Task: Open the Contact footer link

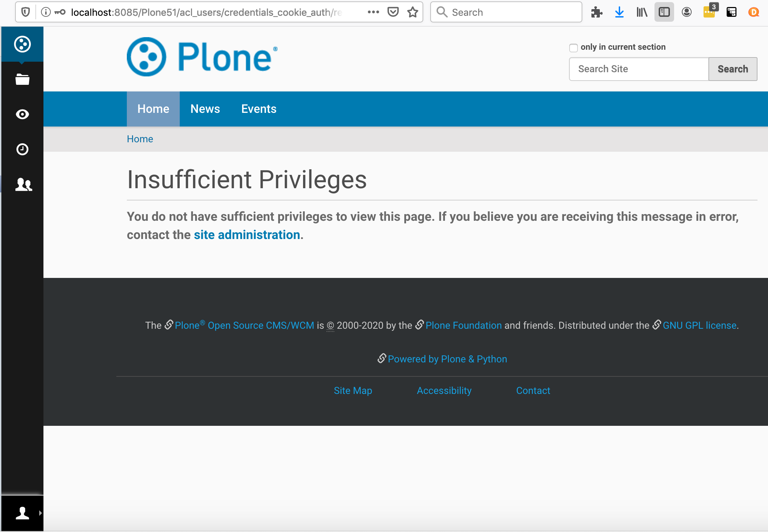Action: click(533, 390)
